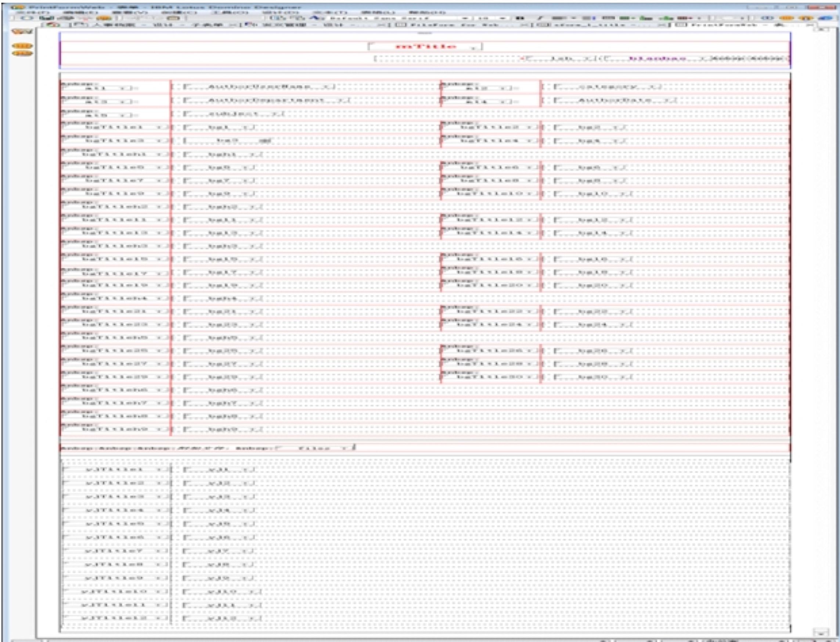840x642 pixels.
Task: Click the middle orange bookmark icon on left bar
Action: coord(22,46)
